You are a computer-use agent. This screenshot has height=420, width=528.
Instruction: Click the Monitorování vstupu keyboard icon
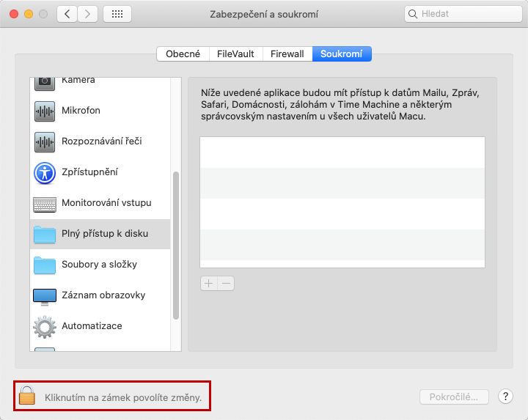45,203
